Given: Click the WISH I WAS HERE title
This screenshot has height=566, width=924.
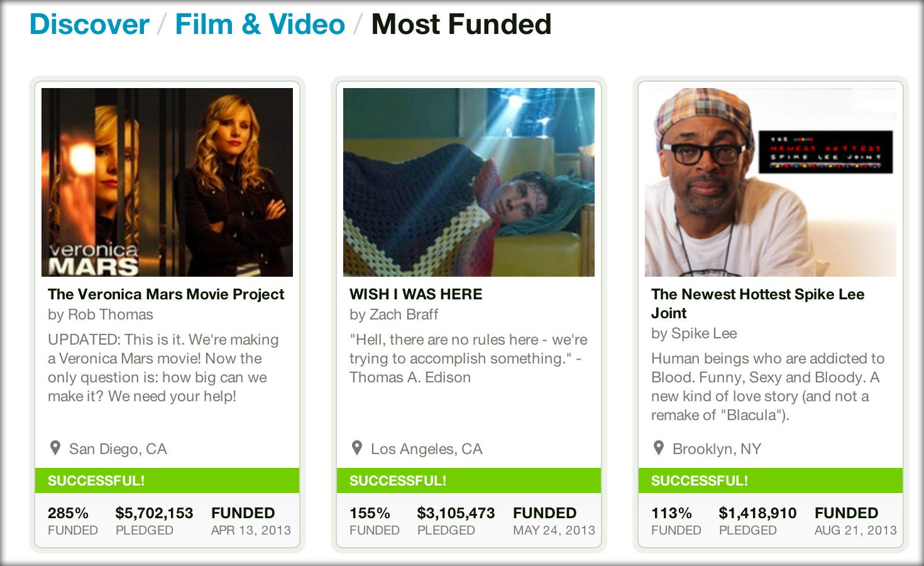Looking at the screenshot, I should coord(416,294).
